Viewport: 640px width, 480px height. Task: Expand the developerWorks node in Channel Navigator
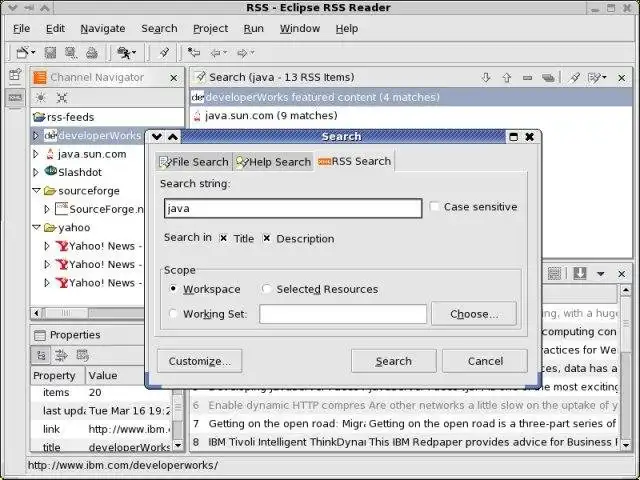pos(36,136)
